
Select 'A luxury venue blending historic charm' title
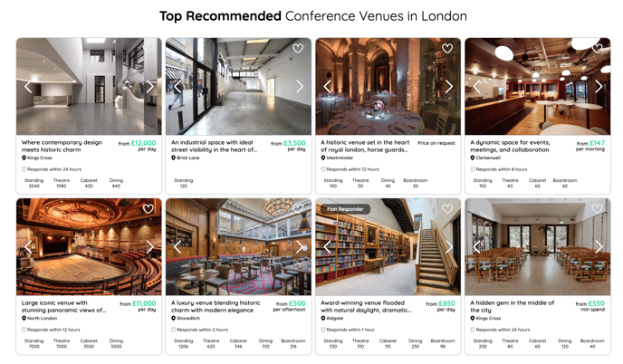216,306
